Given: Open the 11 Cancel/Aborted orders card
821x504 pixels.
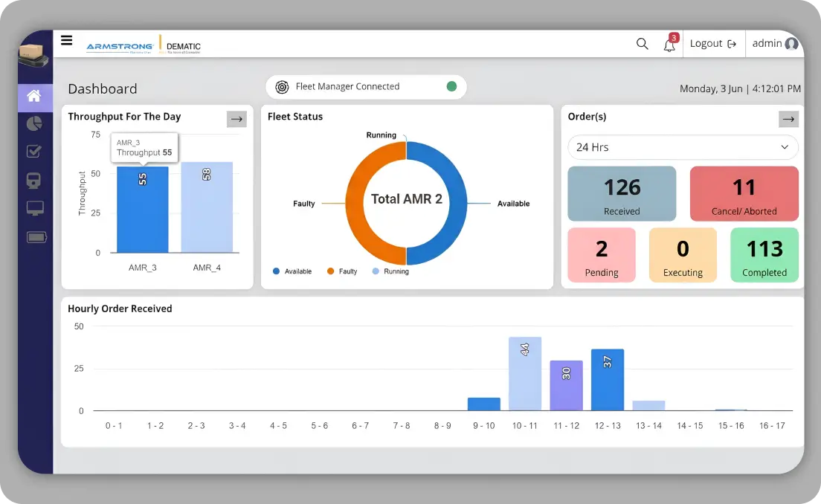Looking at the screenshot, I should pos(744,193).
